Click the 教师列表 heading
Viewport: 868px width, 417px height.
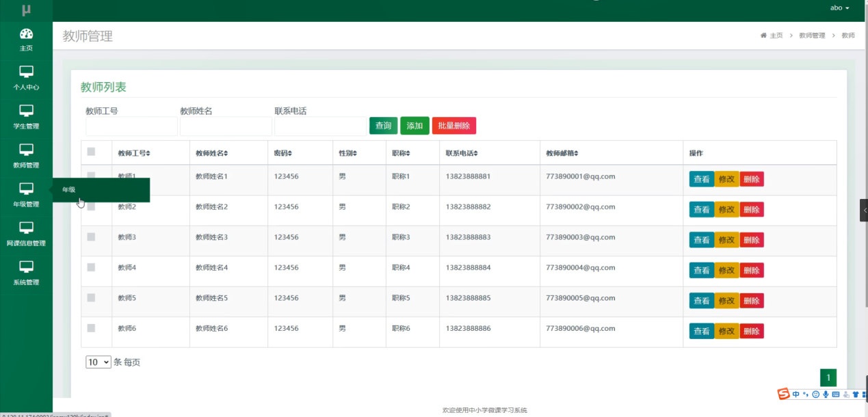click(x=103, y=88)
